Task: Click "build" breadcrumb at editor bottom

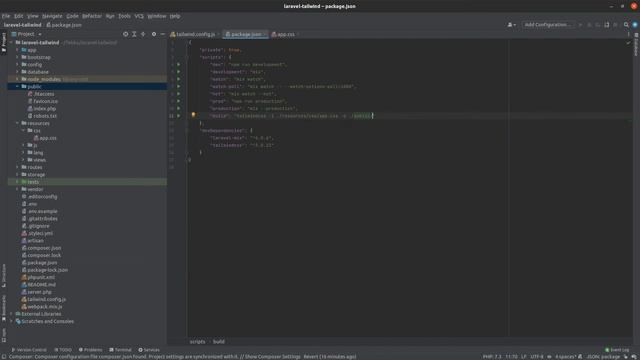Action: pyautogui.click(x=219, y=342)
